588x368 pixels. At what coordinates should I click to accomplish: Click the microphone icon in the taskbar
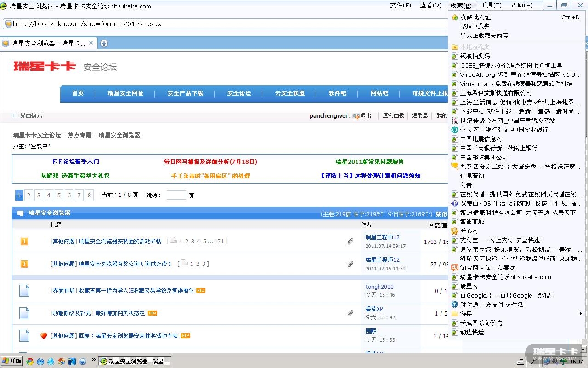[x=532, y=362]
